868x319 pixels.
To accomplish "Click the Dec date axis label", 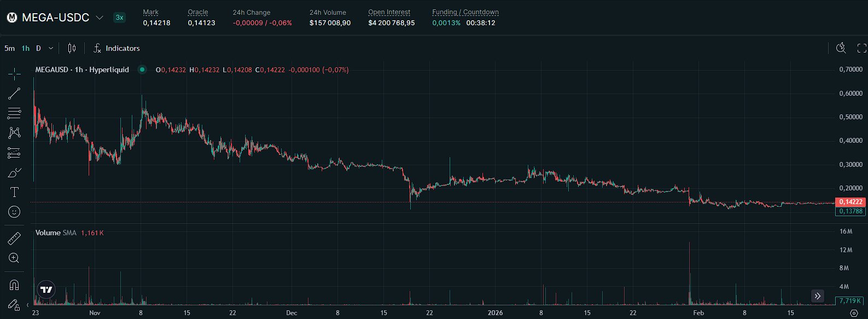I will [x=292, y=313].
